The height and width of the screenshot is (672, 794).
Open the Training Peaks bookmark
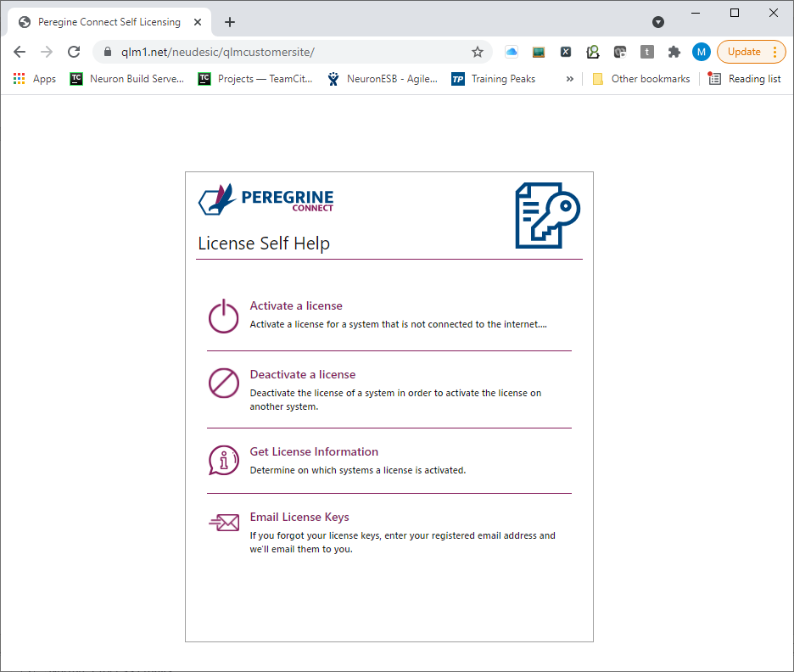click(493, 79)
